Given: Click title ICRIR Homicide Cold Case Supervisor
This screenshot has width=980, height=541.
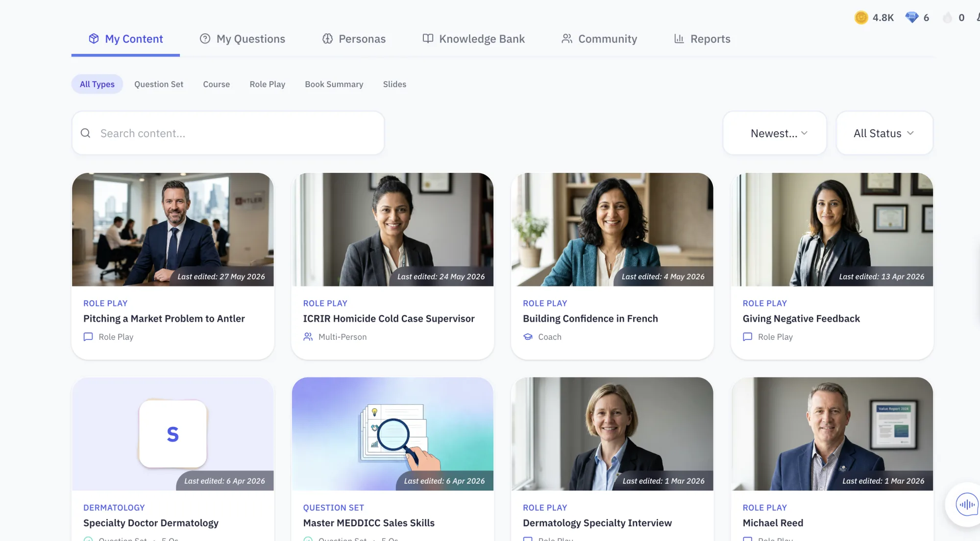Looking at the screenshot, I should click(389, 319).
